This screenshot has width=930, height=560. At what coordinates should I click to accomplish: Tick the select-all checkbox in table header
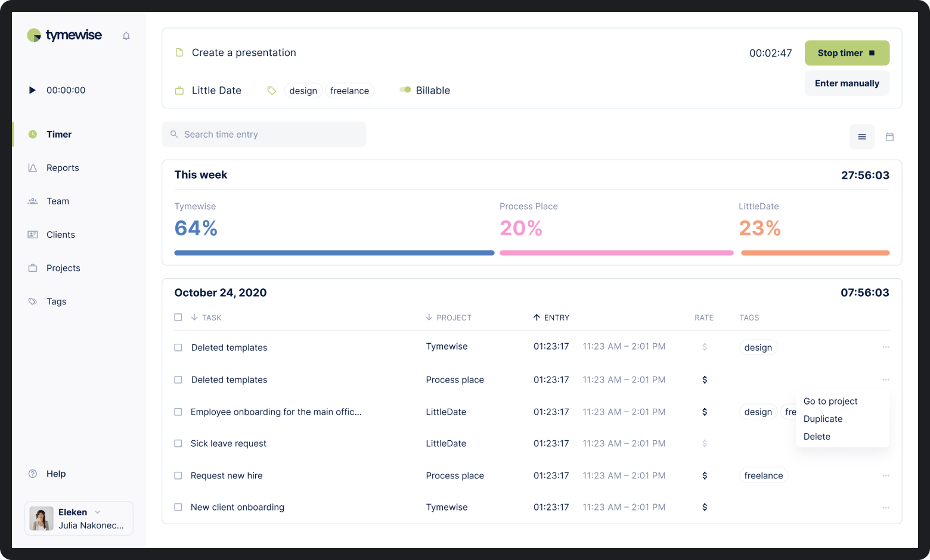point(178,318)
